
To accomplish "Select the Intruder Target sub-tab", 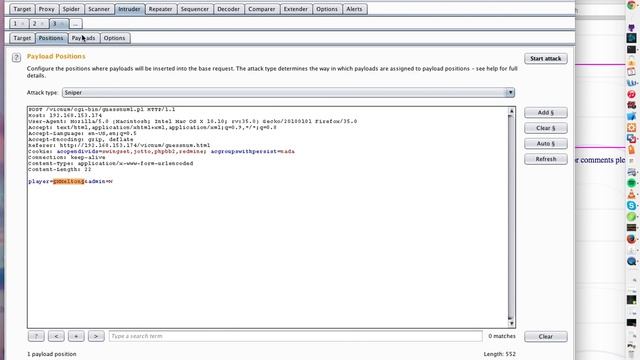I will [x=22, y=38].
